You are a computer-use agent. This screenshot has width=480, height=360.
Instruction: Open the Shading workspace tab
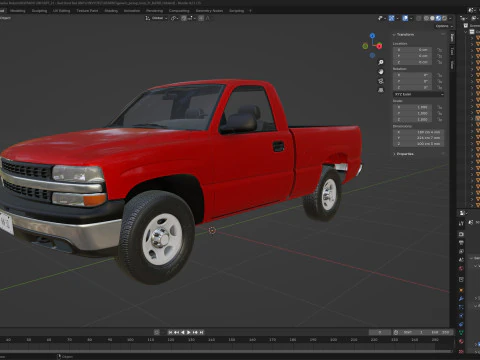pos(111,11)
